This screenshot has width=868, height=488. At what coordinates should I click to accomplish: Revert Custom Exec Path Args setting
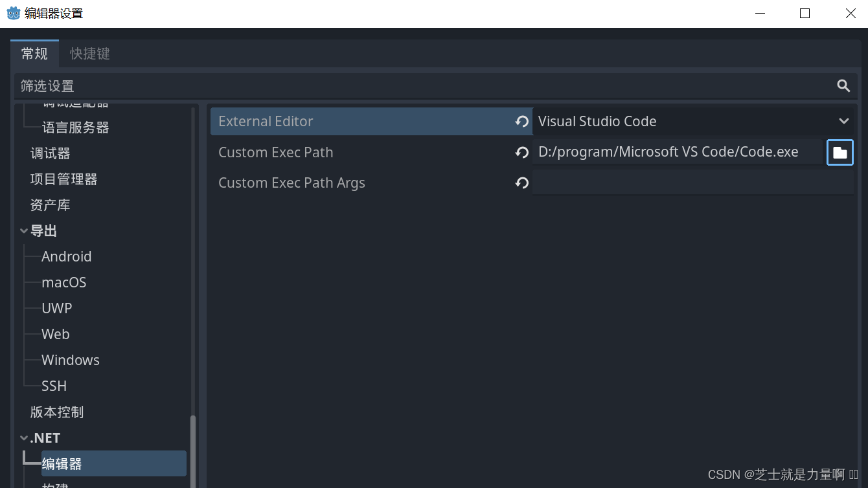point(521,183)
